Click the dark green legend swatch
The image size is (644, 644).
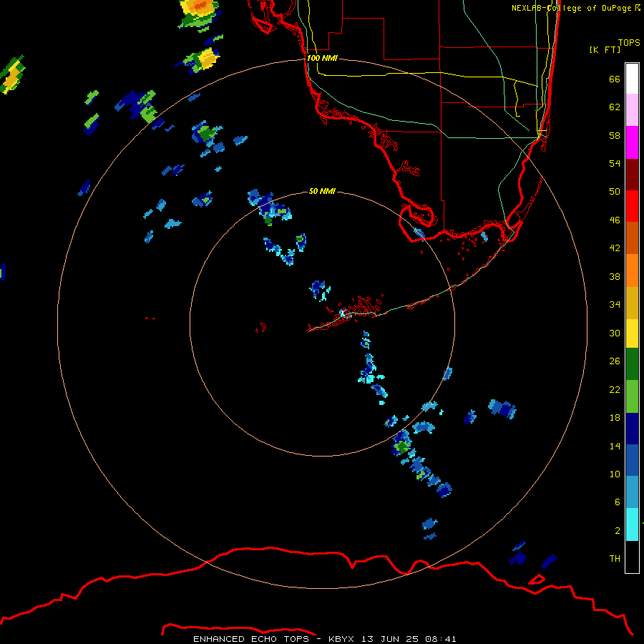pos(632,364)
